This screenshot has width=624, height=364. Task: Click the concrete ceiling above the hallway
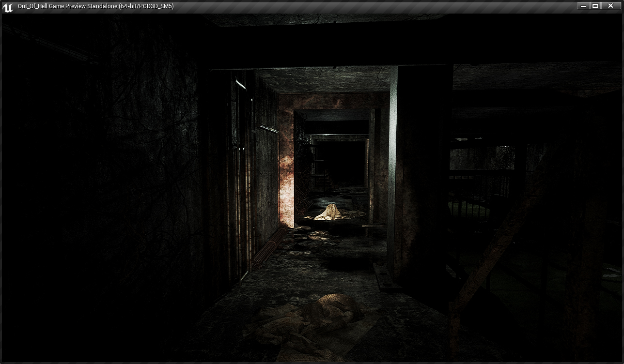pos(325,80)
